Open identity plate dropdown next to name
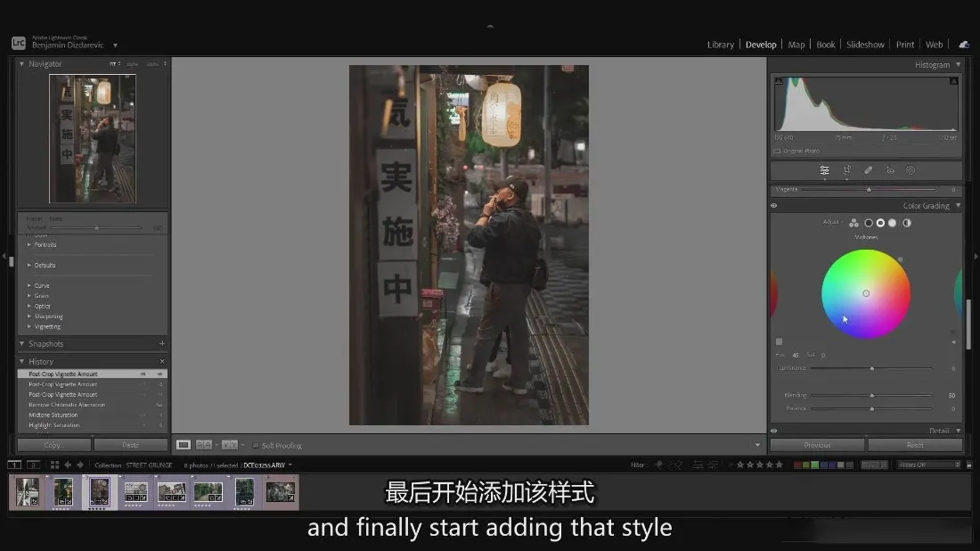 [x=115, y=45]
